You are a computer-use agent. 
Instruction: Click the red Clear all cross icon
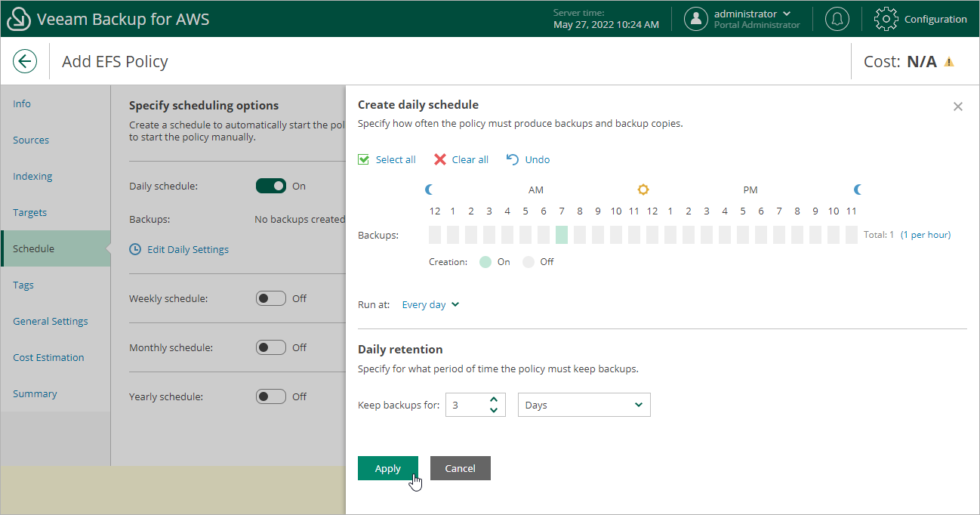click(440, 159)
